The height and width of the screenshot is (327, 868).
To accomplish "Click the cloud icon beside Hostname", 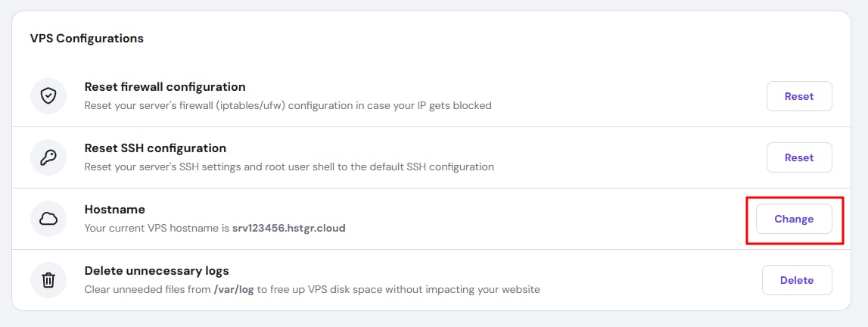I will pos(48,219).
